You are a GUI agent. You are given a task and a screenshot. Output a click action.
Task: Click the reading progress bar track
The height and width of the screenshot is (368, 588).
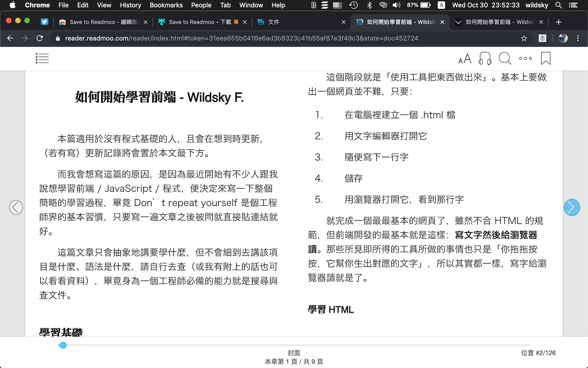(294, 345)
